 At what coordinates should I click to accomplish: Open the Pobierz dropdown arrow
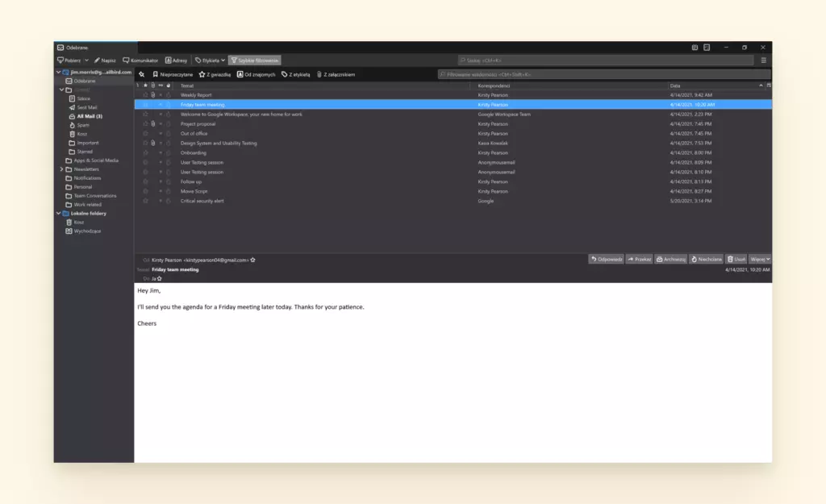click(x=86, y=59)
